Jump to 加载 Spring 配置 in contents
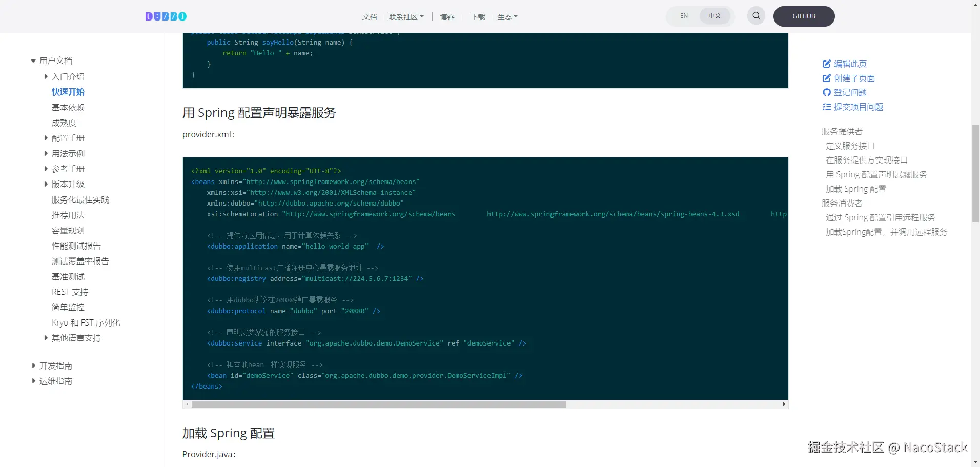Viewport: 980px width, 467px height. (856, 189)
